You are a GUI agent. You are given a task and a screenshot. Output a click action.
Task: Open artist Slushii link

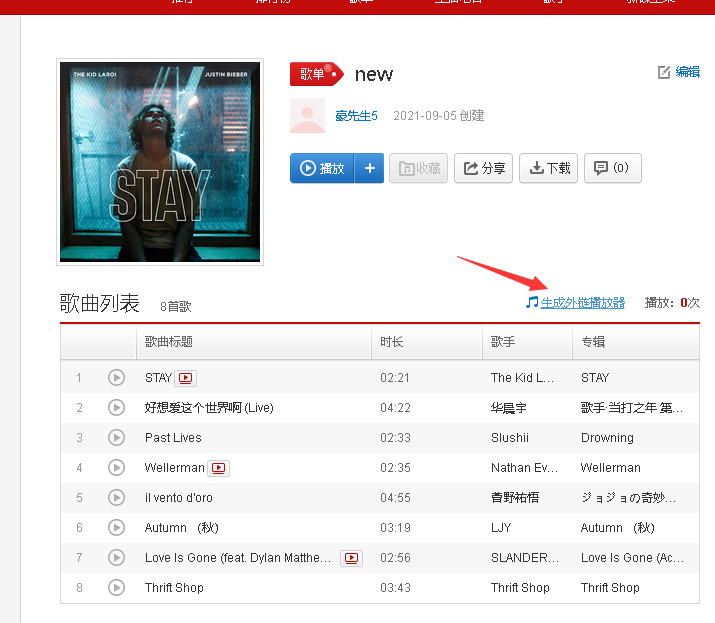point(510,438)
